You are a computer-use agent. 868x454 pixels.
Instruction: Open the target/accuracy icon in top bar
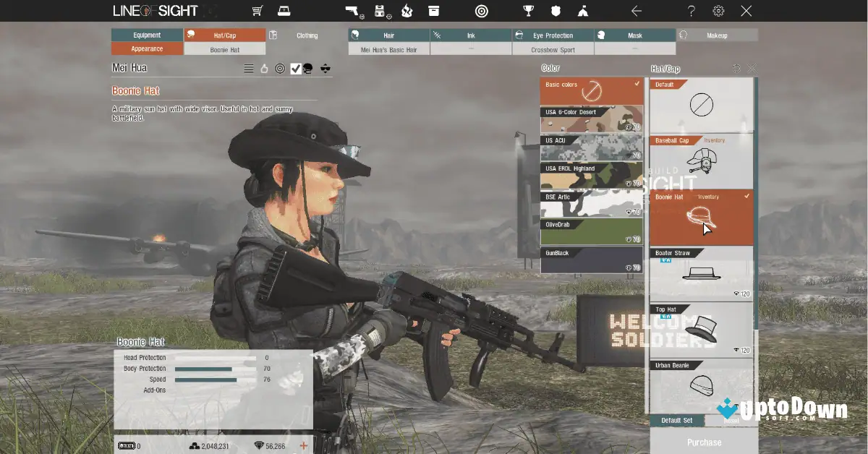coord(482,11)
